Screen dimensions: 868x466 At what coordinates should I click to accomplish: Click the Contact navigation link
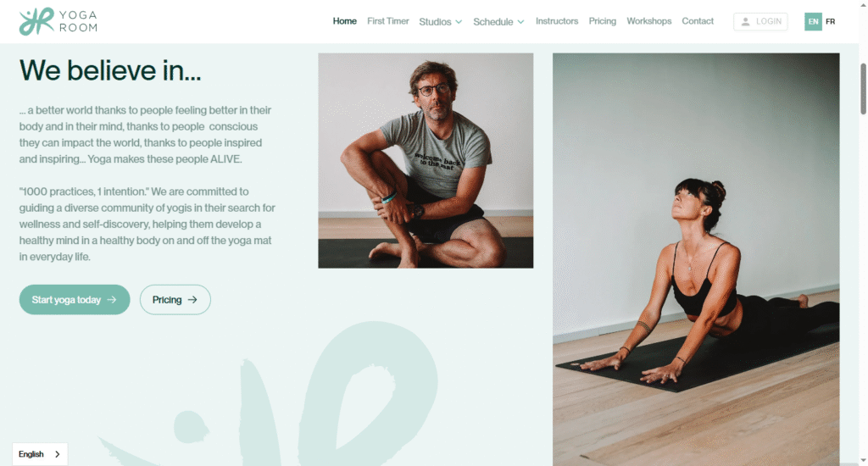point(698,21)
